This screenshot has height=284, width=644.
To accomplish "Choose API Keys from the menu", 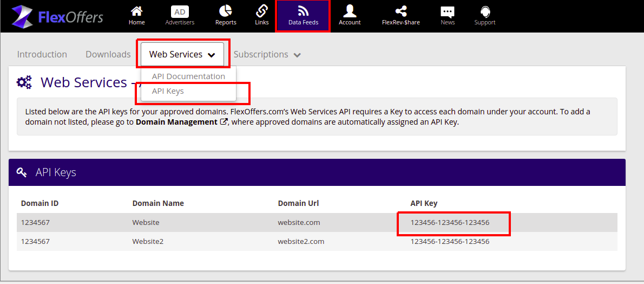I will click(x=168, y=91).
